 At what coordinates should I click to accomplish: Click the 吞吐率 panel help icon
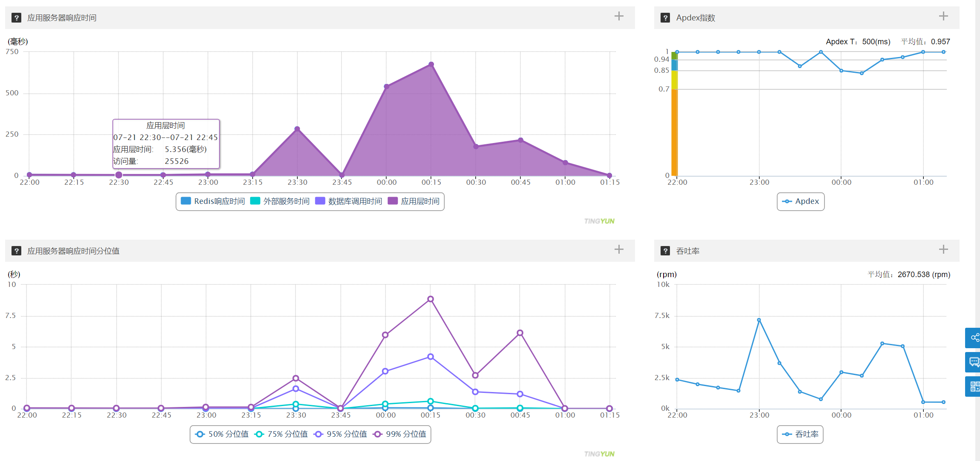[x=665, y=251]
